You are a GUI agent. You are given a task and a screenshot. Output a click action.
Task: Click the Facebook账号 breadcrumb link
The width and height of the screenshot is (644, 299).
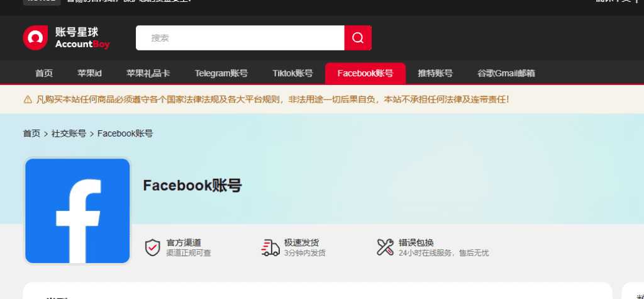click(125, 133)
